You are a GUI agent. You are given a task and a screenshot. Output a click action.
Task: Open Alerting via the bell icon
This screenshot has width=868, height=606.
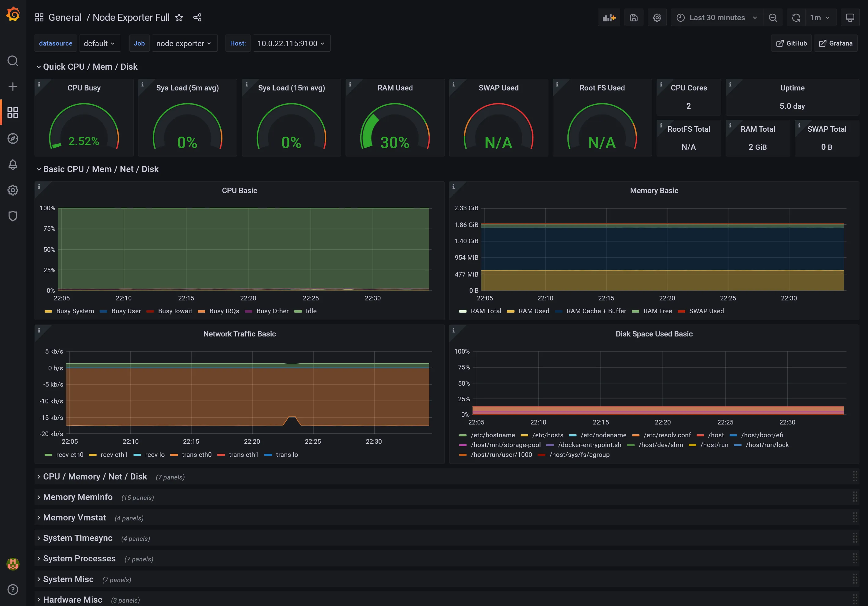[x=13, y=164]
